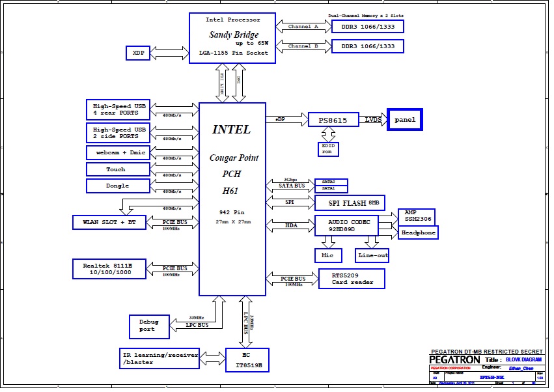Select the 'SATA BUS' arrow label

(x=292, y=186)
